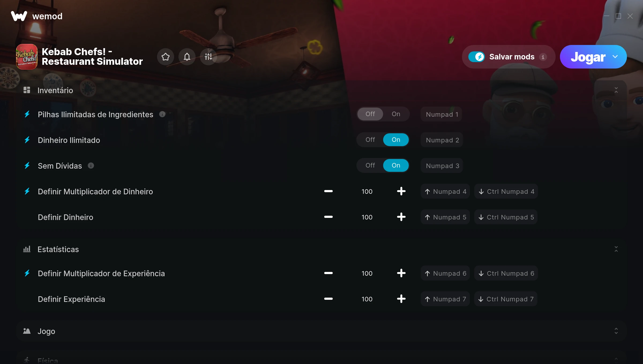The height and width of the screenshot is (364, 643).
Task: Decrease Definir Experiência value with minus
Action: coord(328,299)
